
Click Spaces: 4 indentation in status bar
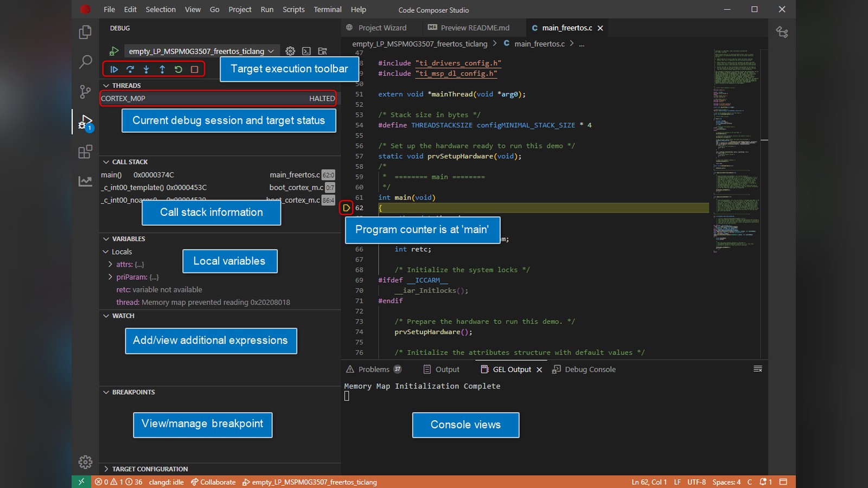[726, 482]
